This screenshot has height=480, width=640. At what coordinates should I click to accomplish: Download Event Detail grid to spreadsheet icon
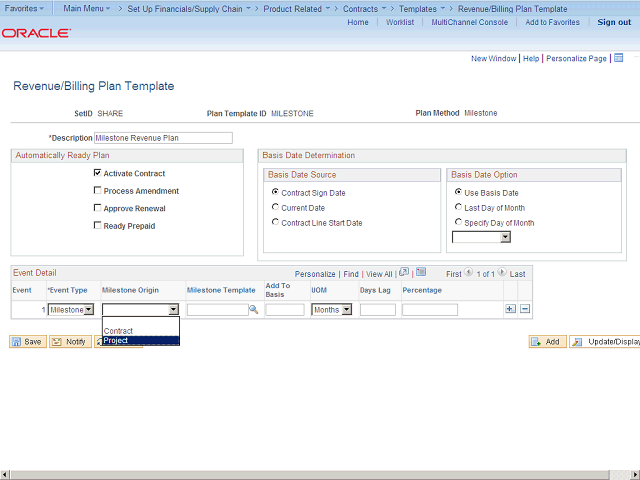421,272
